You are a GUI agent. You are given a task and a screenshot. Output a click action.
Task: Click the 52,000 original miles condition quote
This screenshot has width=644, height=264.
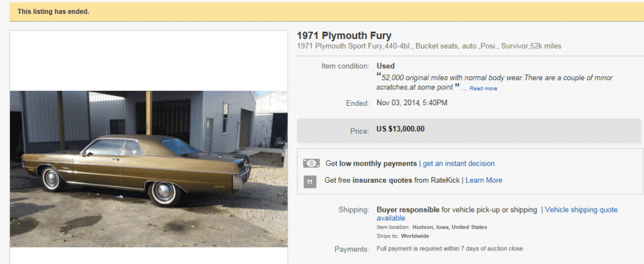[x=497, y=77]
